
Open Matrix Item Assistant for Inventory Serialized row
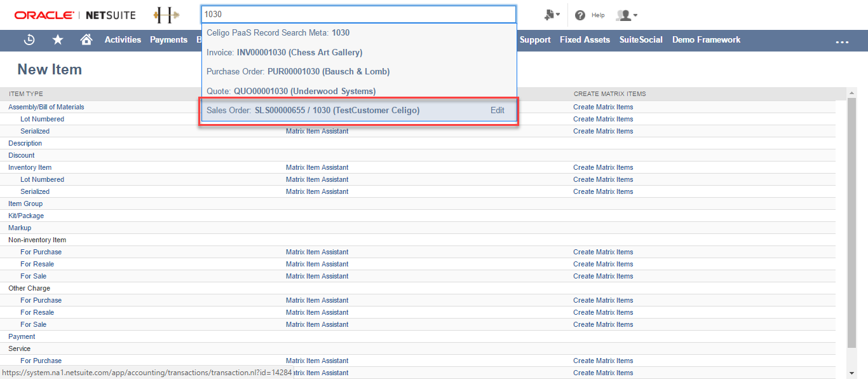(317, 191)
